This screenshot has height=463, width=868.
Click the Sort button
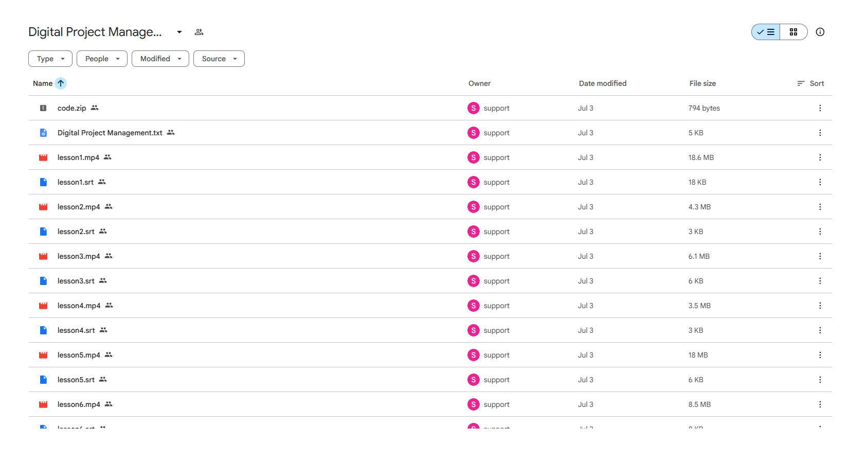(x=810, y=83)
